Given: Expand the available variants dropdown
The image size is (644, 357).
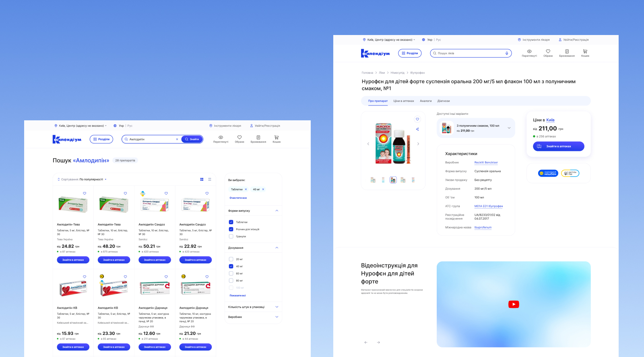Looking at the screenshot, I should (509, 128).
